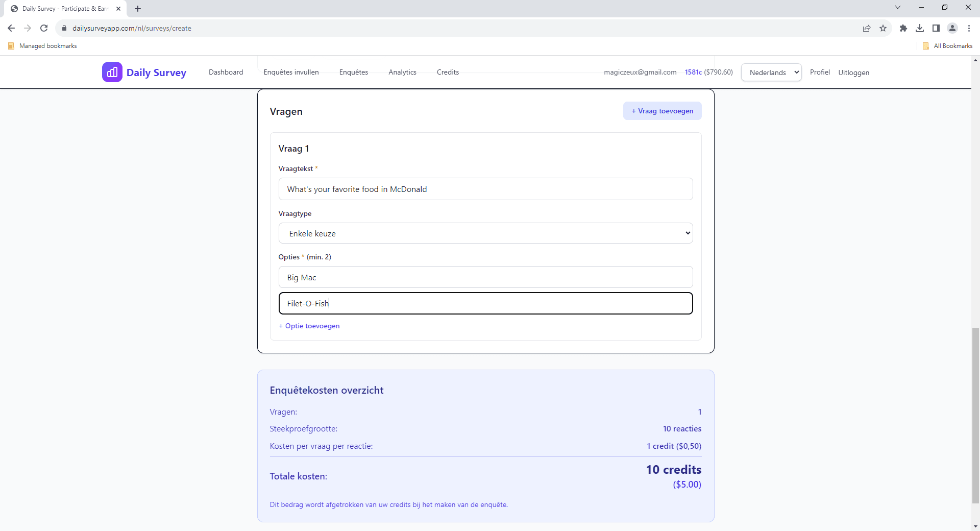Viewport: 980px width, 531px height.
Task: Click the Vraag toevoegen button
Action: tap(662, 111)
